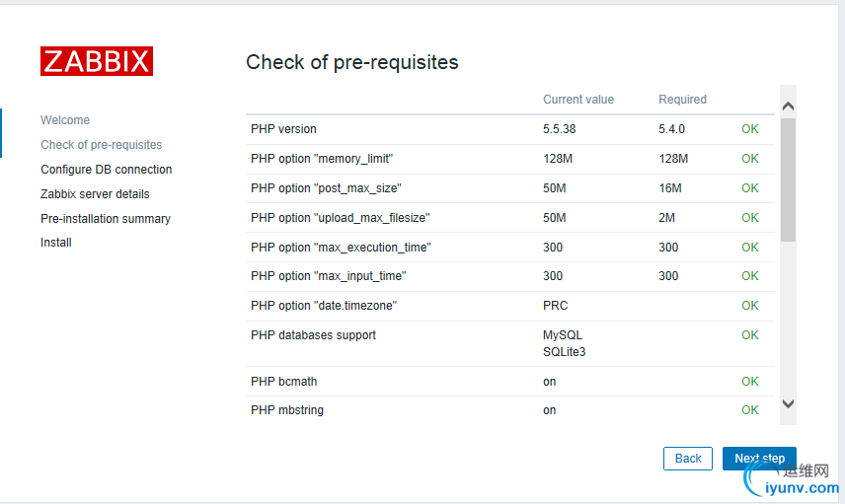
Task: Open the Welcome step in sidebar
Action: point(65,120)
